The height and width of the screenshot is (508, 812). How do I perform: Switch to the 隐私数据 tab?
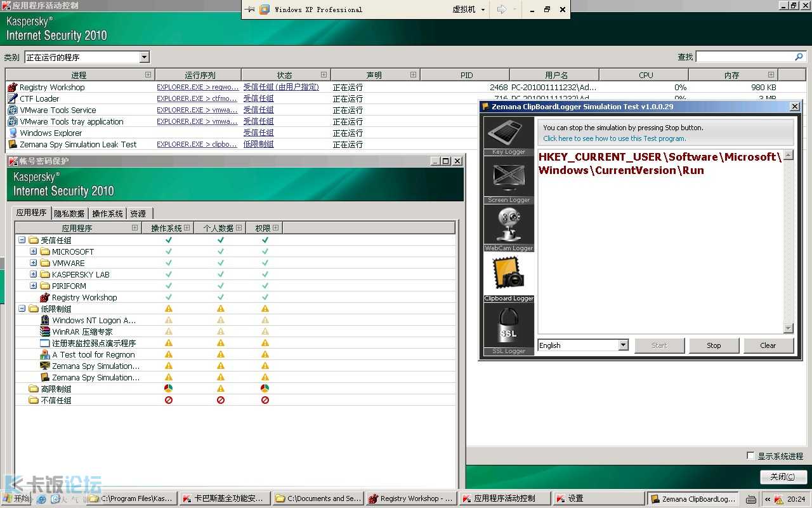(69, 214)
